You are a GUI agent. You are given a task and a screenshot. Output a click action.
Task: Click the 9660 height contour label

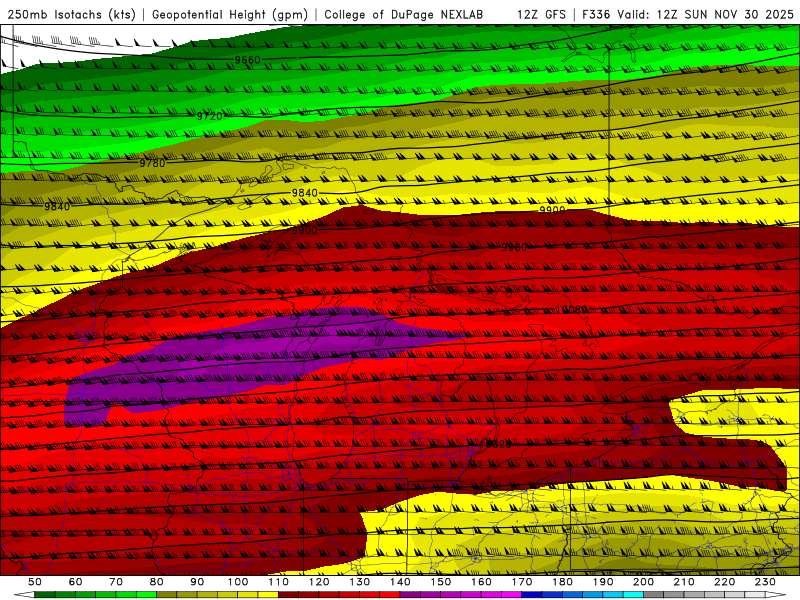tap(247, 60)
